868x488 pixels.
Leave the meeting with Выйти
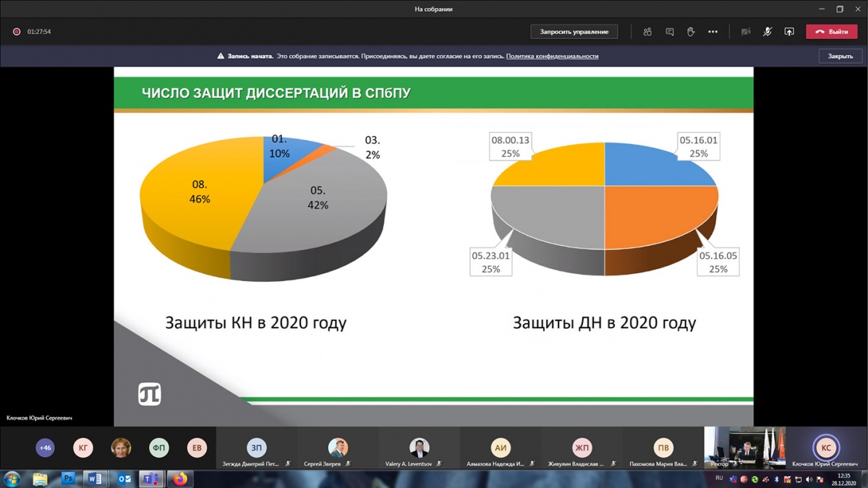click(x=831, y=32)
